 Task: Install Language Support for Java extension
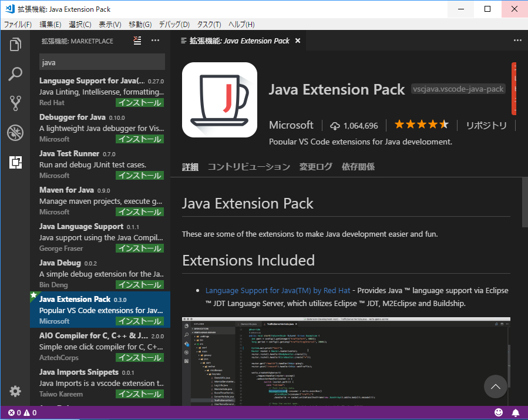coord(140,103)
